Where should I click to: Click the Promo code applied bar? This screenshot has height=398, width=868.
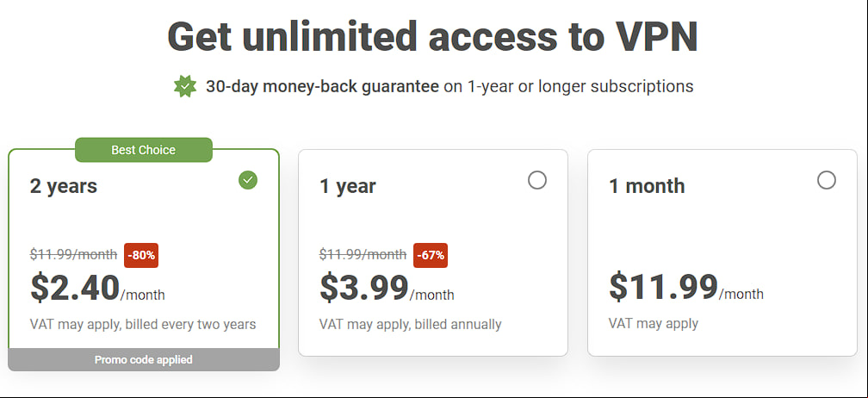click(143, 360)
